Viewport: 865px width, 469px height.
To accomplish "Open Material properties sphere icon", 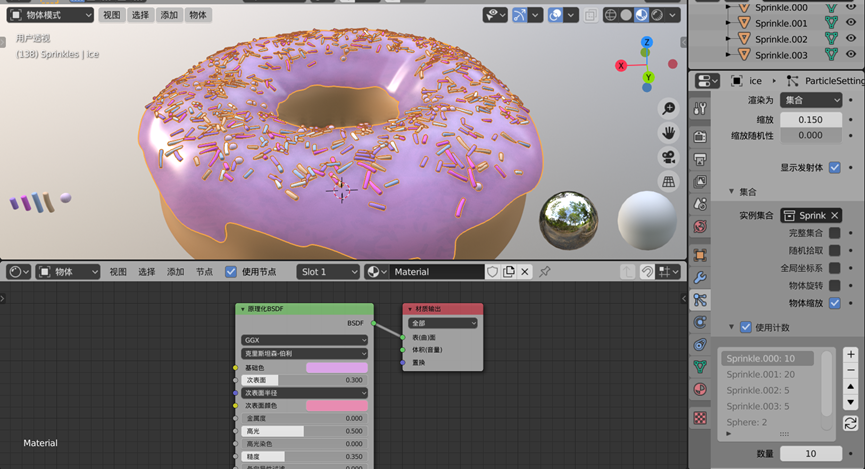I will (700, 389).
